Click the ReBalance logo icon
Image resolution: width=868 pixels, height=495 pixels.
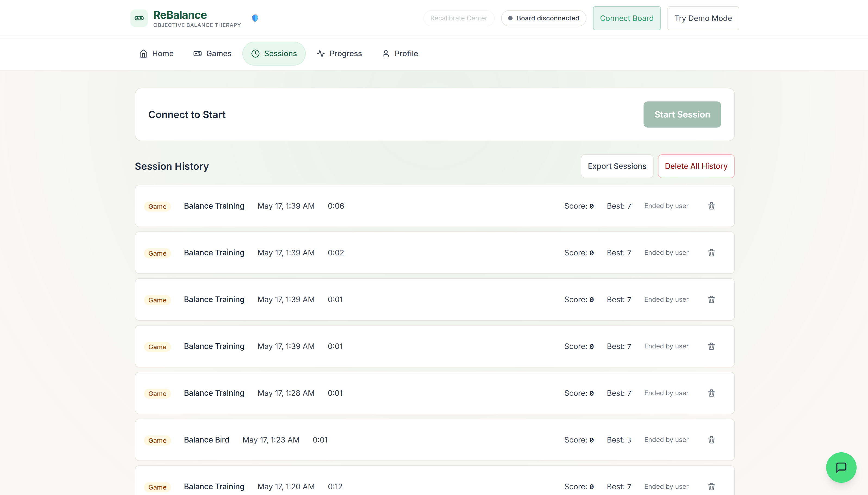139,18
